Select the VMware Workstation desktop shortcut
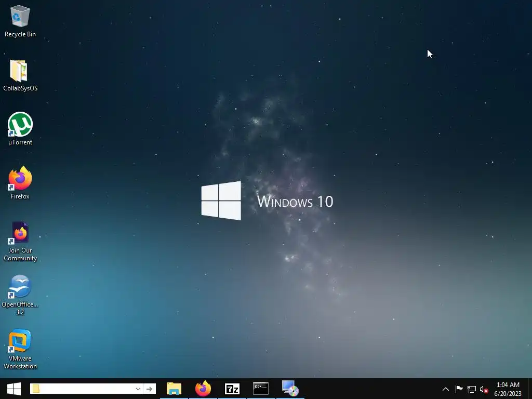Screen dimensions: 532x399 pos(20,349)
